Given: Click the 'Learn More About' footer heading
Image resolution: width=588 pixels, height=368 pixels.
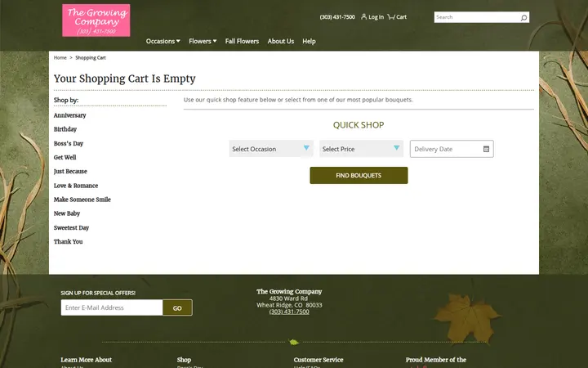Looking at the screenshot, I should [87, 360].
